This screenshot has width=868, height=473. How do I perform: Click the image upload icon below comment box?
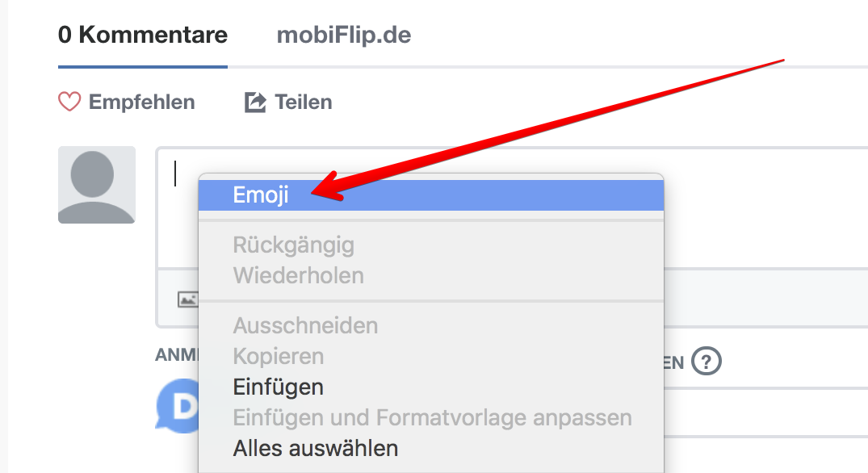(187, 299)
